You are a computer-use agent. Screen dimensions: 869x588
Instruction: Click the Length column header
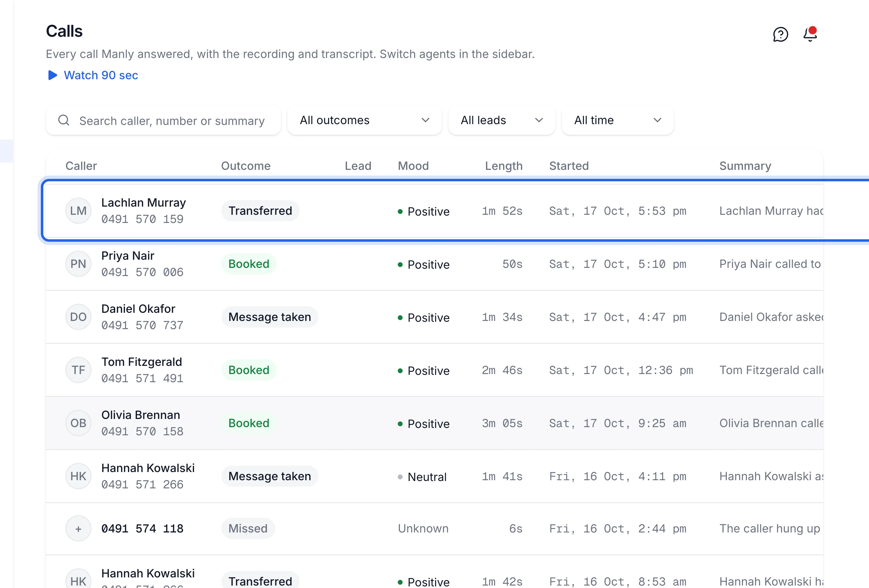[x=504, y=166]
